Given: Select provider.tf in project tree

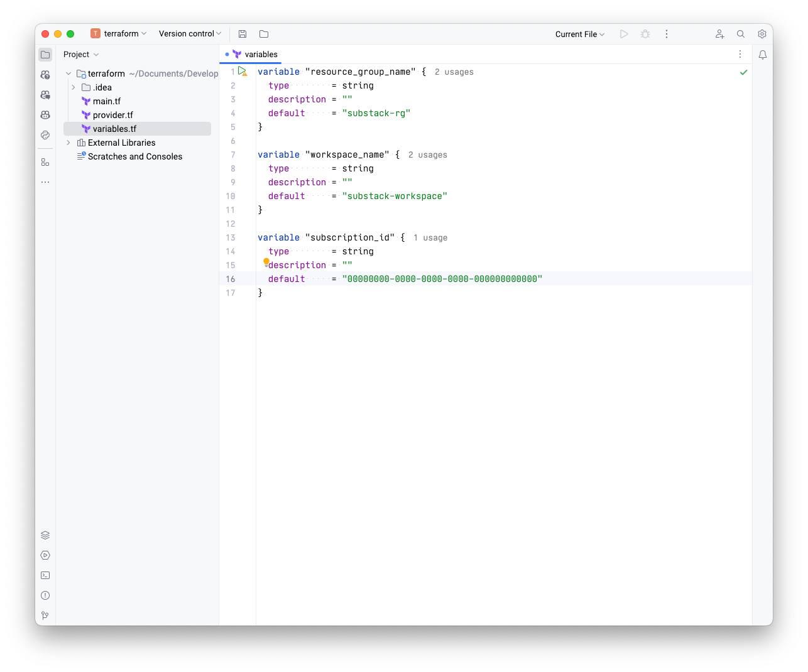Looking at the screenshot, I should pyautogui.click(x=113, y=115).
